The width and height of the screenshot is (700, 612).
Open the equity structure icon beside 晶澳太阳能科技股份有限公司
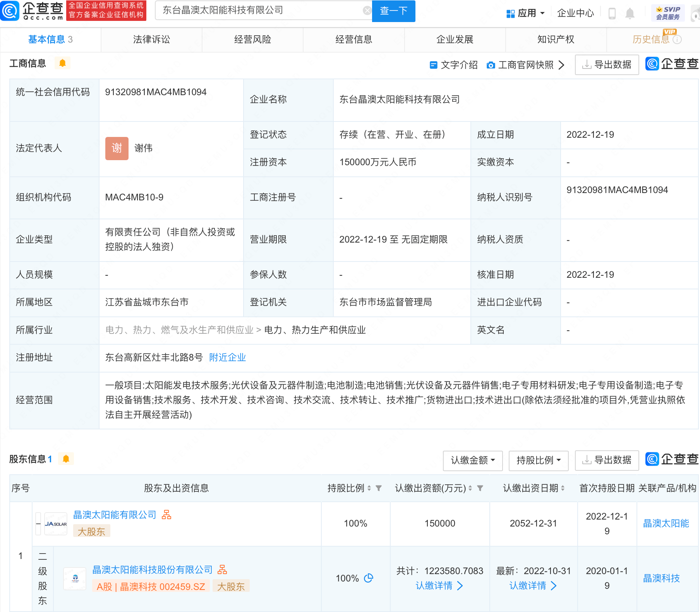(222, 569)
